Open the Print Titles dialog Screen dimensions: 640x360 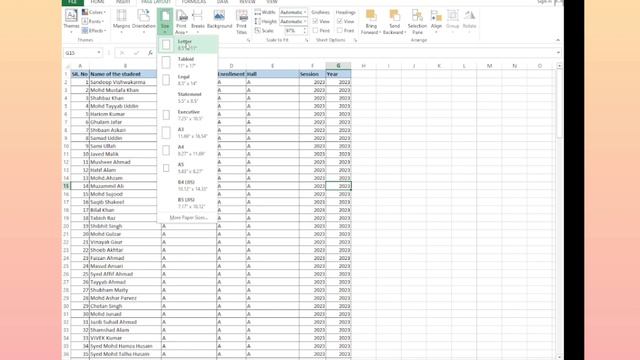242,22
